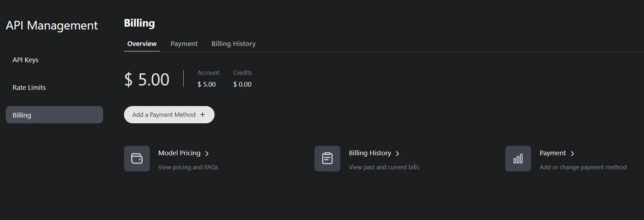
Task: Switch to the Payment tab
Action: (184, 43)
